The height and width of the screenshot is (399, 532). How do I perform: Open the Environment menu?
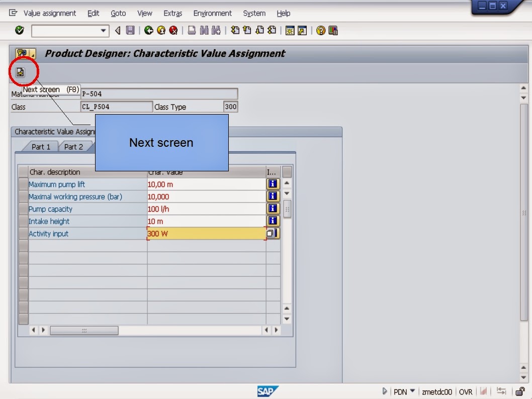point(212,13)
